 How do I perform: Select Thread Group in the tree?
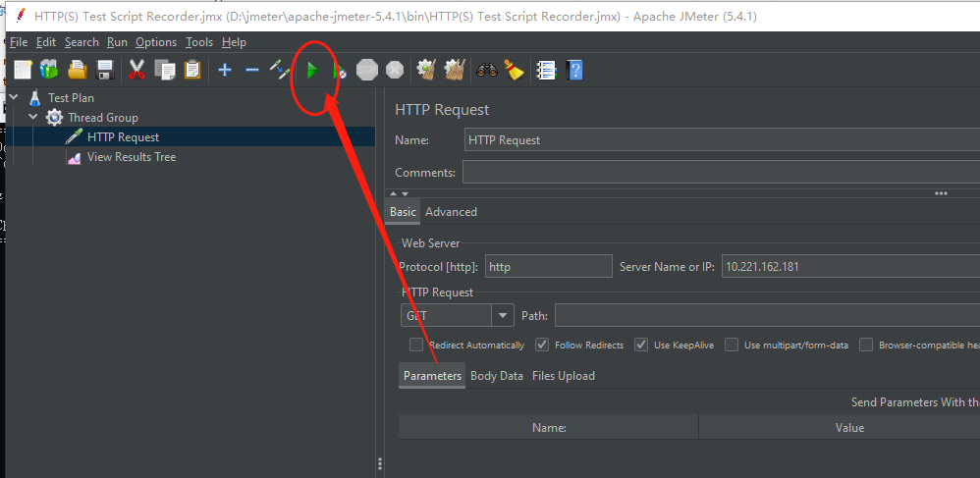coord(103,118)
